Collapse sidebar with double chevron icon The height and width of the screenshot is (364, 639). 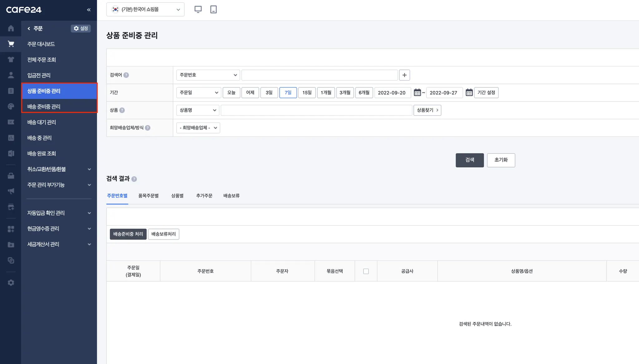coord(89,10)
